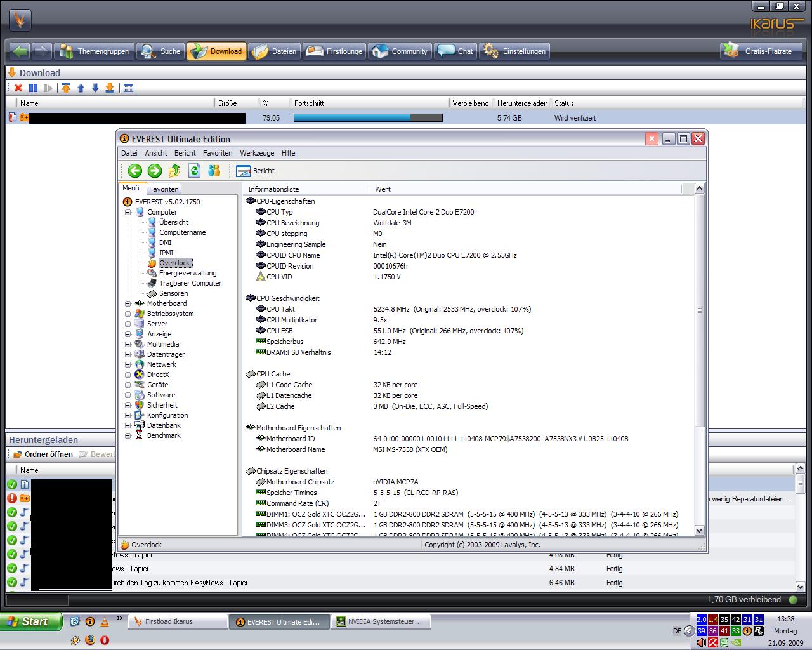This screenshot has height=650, width=812.
Task: Click the EVEREST vertical scrollbar down arrow
Action: pos(699,530)
